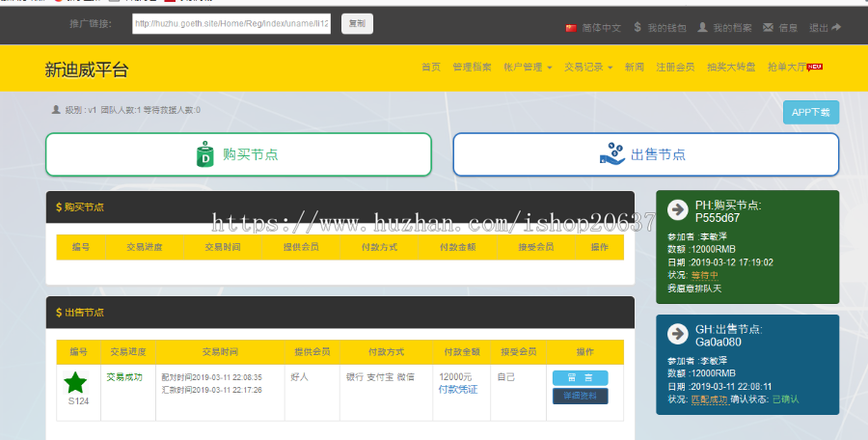The width and height of the screenshot is (868, 440).
Task: Click the 复制 copy button
Action: click(357, 23)
